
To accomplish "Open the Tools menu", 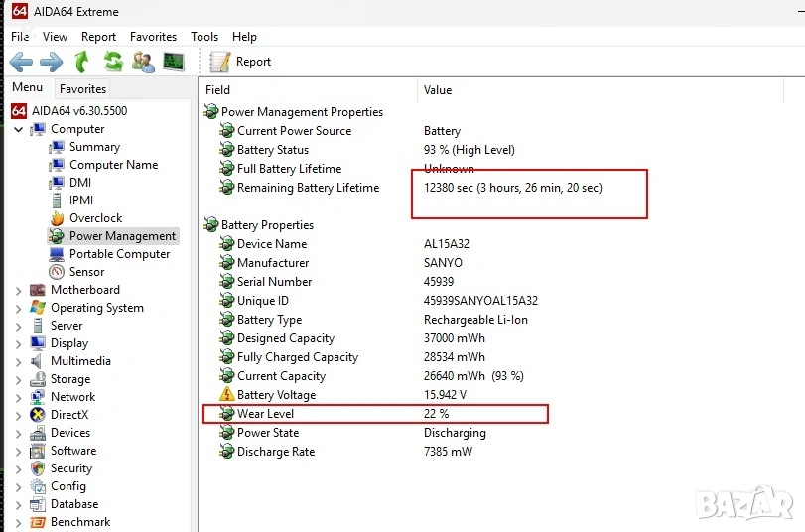I will [204, 37].
